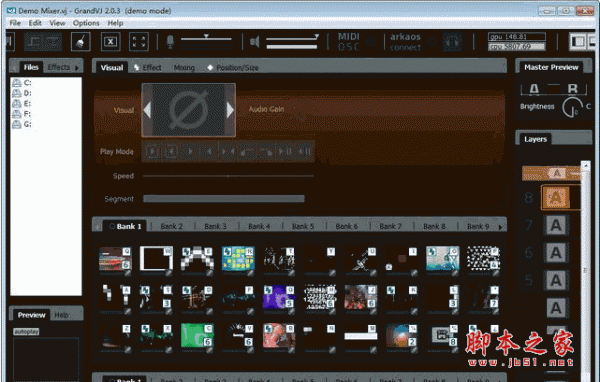Viewport: 600px width, 382px height.
Task: Open the View menu
Action: pyautogui.click(x=57, y=23)
